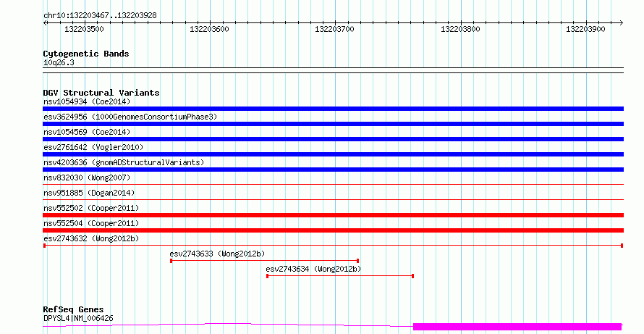Click the esv2743634 (Wong2012b) variant segment
The height and width of the screenshot is (334, 644).
pyautogui.click(x=340, y=276)
